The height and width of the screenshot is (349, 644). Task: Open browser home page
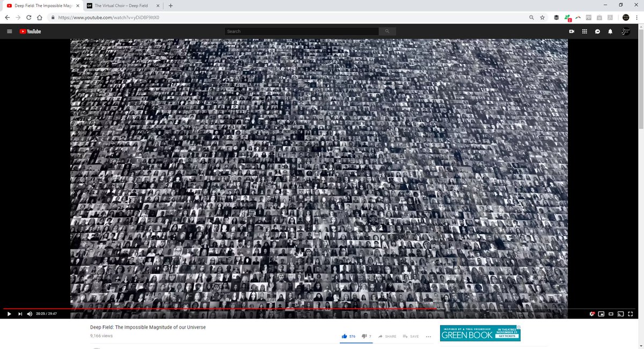click(x=40, y=17)
